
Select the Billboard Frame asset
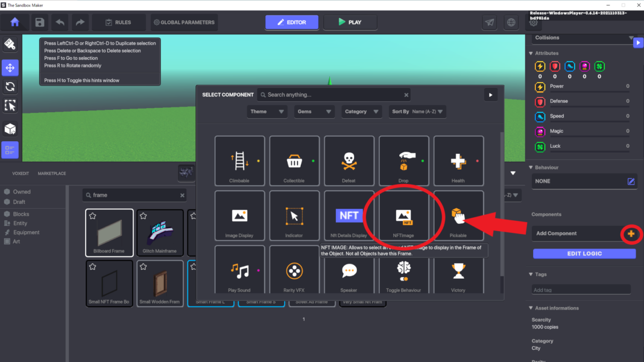click(109, 233)
